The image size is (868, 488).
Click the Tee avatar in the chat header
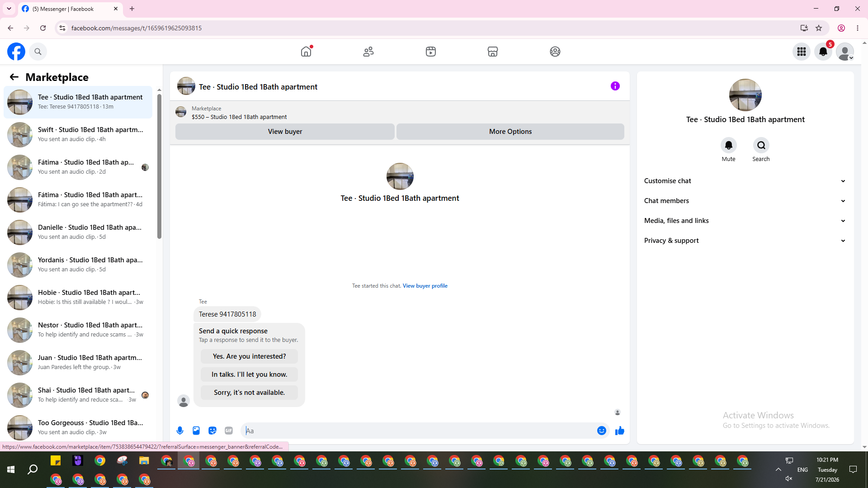pyautogui.click(x=186, y=86)
